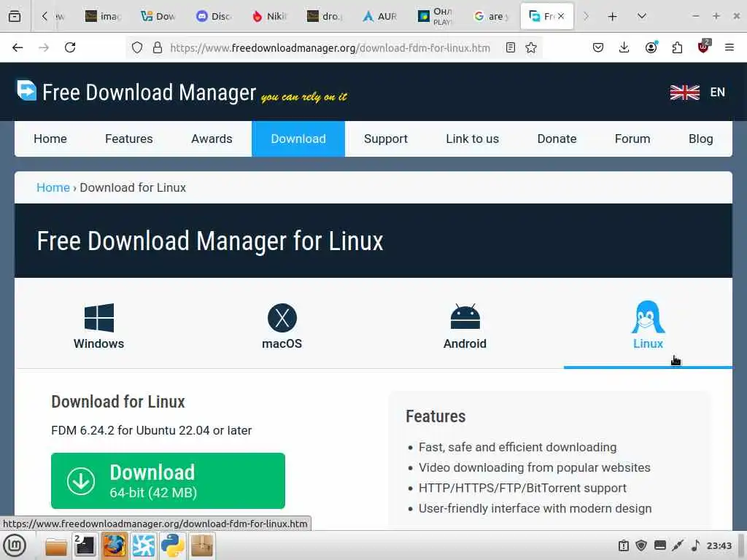Viewport: 747px width, 560px height.
Task: Open the snowflake app in taskbar
Action: point(144,545)
